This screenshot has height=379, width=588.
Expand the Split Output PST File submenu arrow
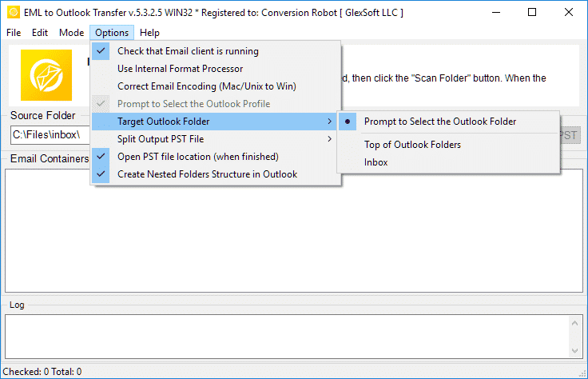click(x=329, y=139)
